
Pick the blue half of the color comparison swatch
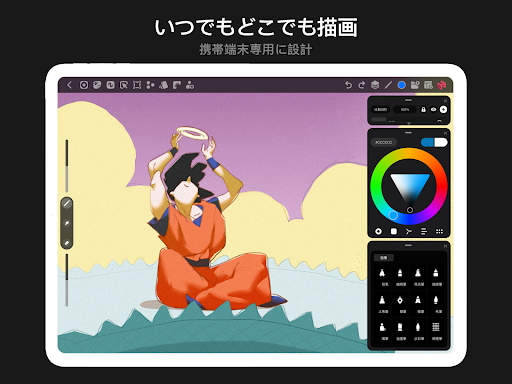click(x=428, y=142)
